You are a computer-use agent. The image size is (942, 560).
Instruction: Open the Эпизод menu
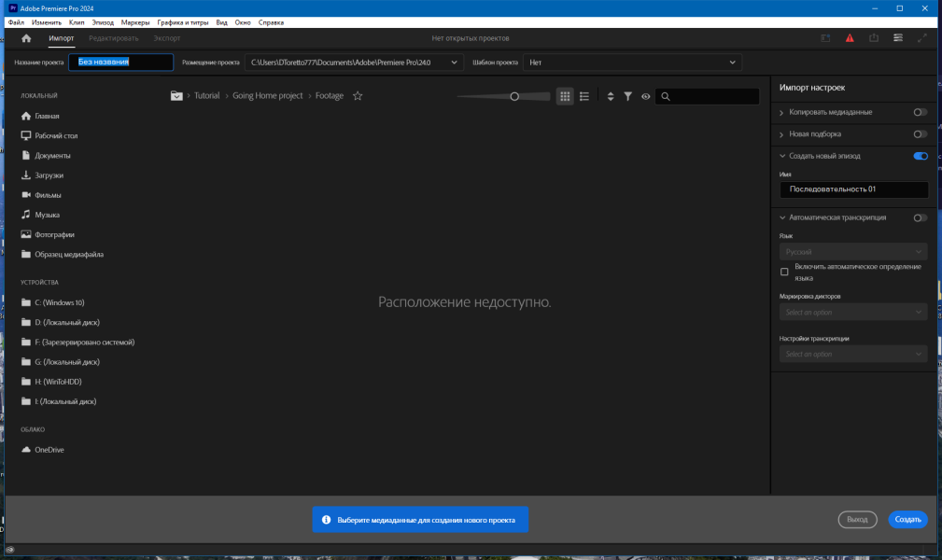click(103, 22)
